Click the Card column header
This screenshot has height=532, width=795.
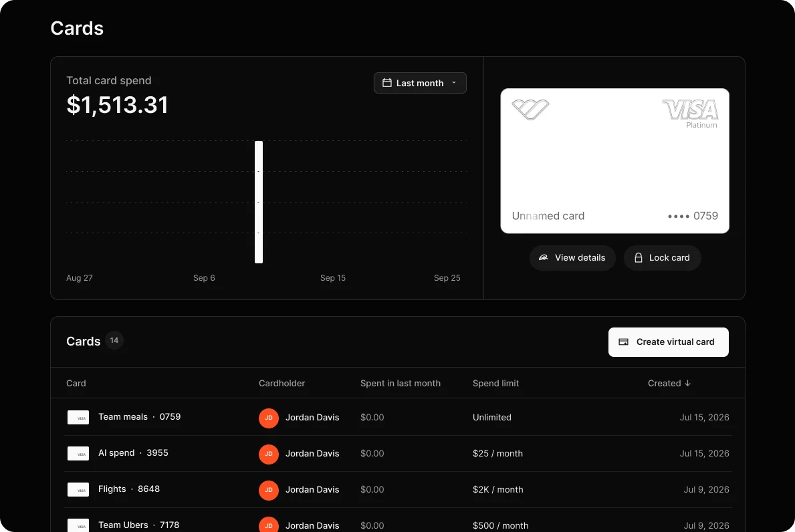pos(76,384)
